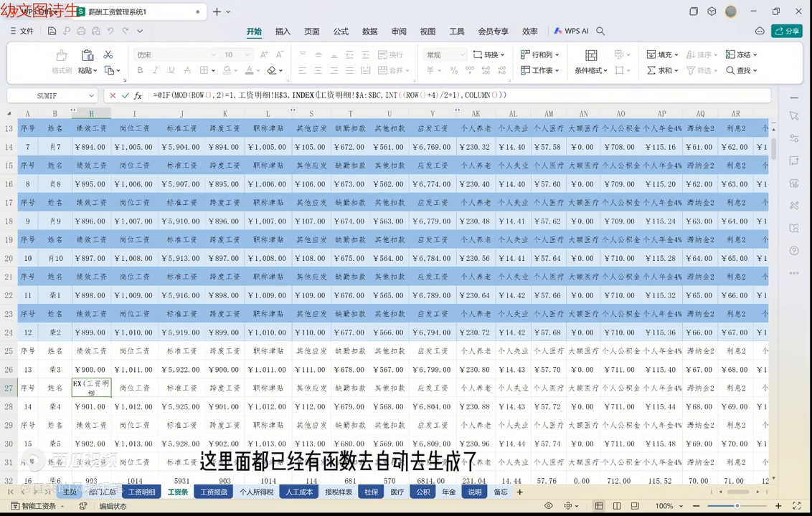The image size is (812, 516).
Task: Cancel formula edit with red X
Action: pos(113,95)
